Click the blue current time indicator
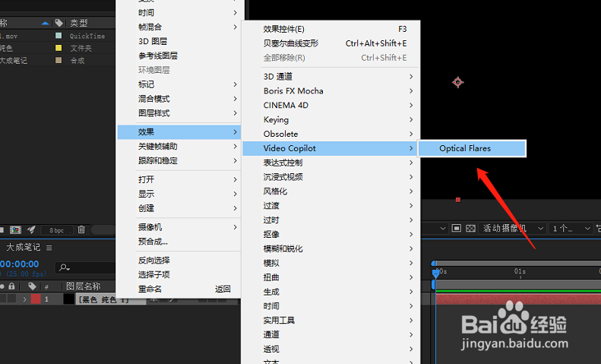 point(435,274)
